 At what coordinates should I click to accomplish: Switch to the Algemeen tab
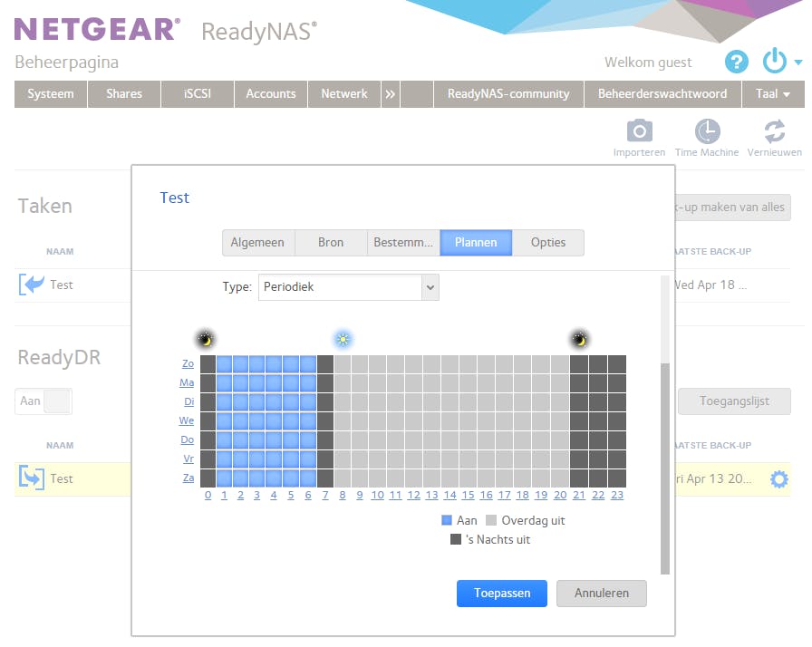pos(257,242)
